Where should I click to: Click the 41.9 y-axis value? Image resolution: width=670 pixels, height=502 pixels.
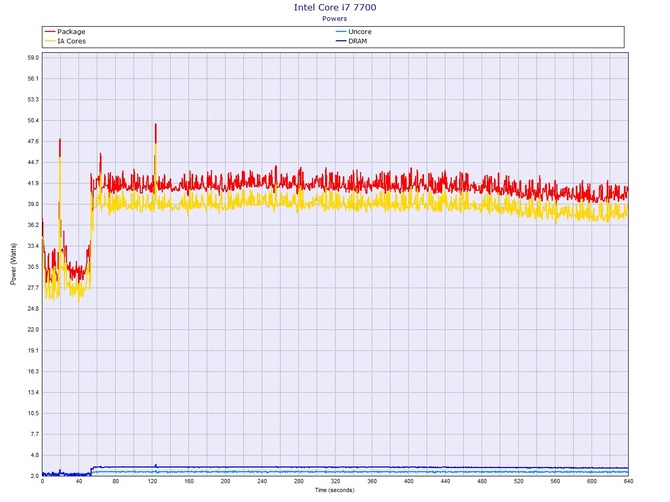pyautogui.click(x=33, y=183)
